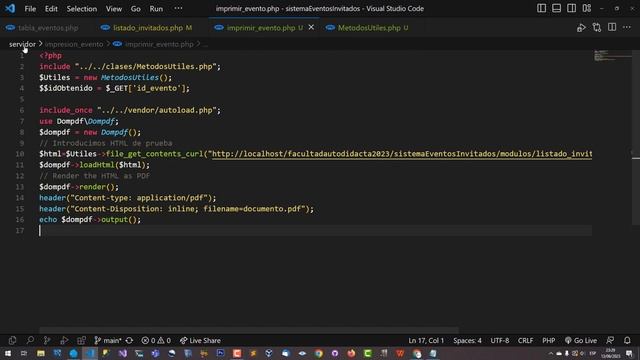Select the imprimir_evento.php tab
This screenshot has width=640, height=360.
261,28
